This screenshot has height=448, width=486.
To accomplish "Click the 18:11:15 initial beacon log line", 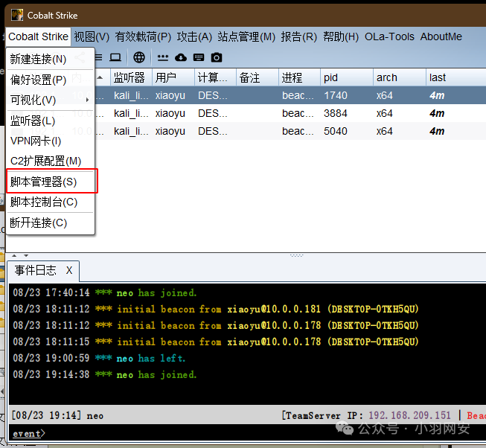I will (216, 342).
